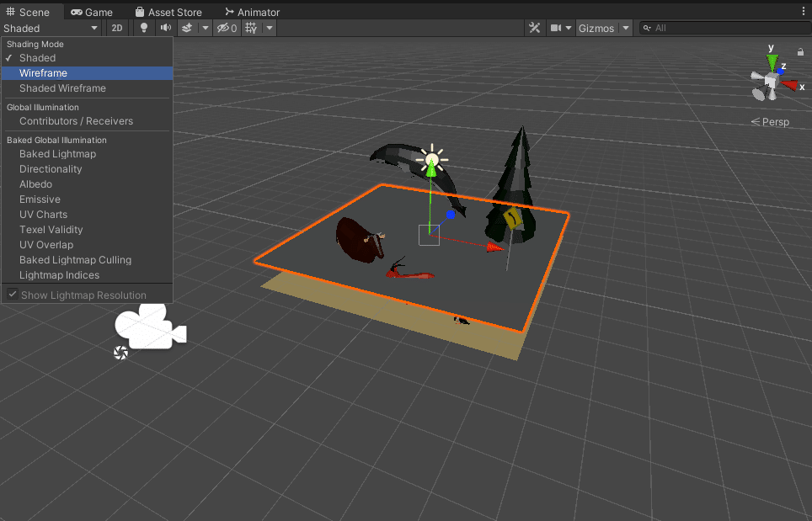The image size is (812, 521).
Task: Click the red X axis gizmo cone
Action: click(789, 85)
